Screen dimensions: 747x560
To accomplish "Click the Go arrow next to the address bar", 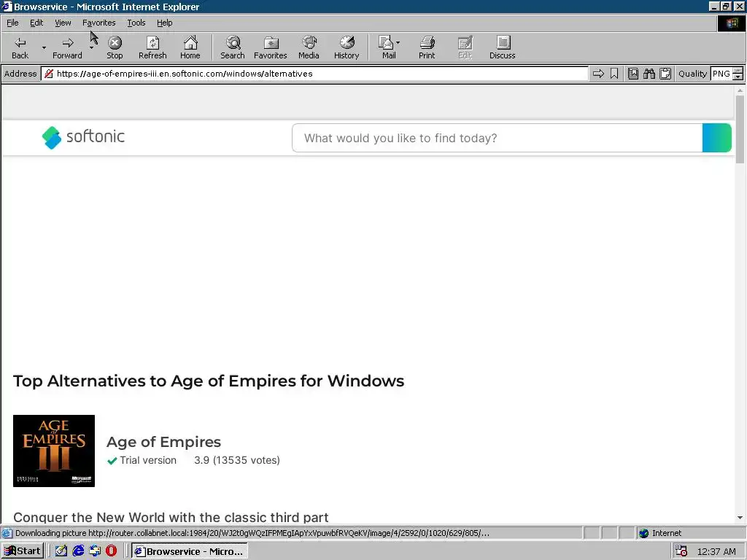I will click(x=598, y=74).
